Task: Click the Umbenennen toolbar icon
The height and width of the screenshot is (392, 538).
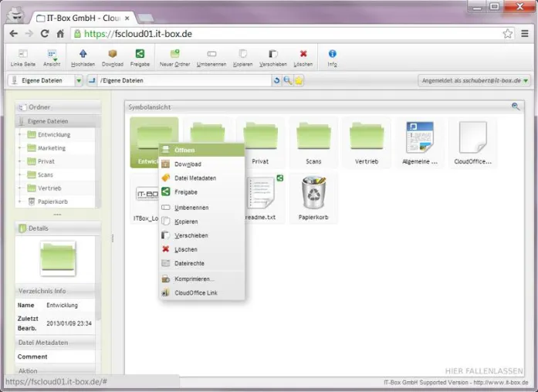Action: (x=211, y=58)
